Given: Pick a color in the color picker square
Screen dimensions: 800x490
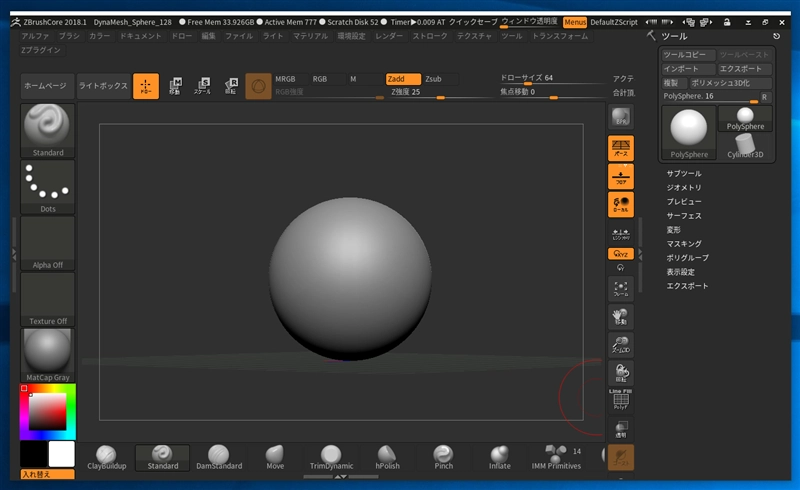Looking at the screenshot, I should tap(47, 411).
